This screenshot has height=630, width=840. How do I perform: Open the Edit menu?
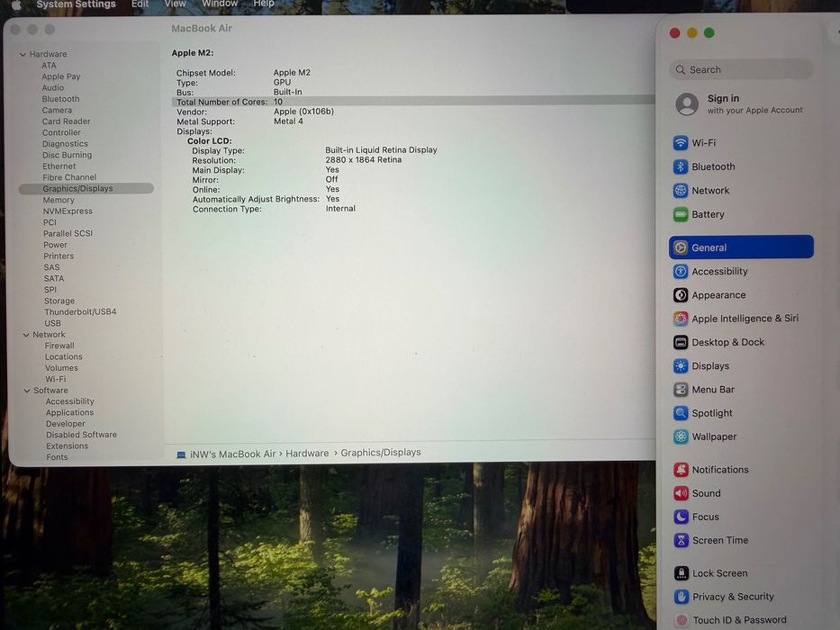[x=140, y=4]
